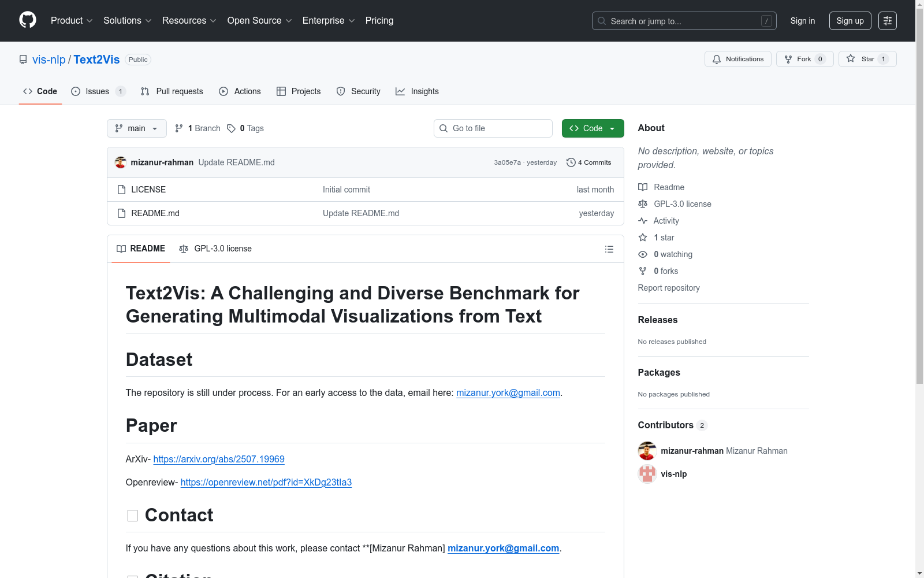Click the Sign in link

[803, 21]
